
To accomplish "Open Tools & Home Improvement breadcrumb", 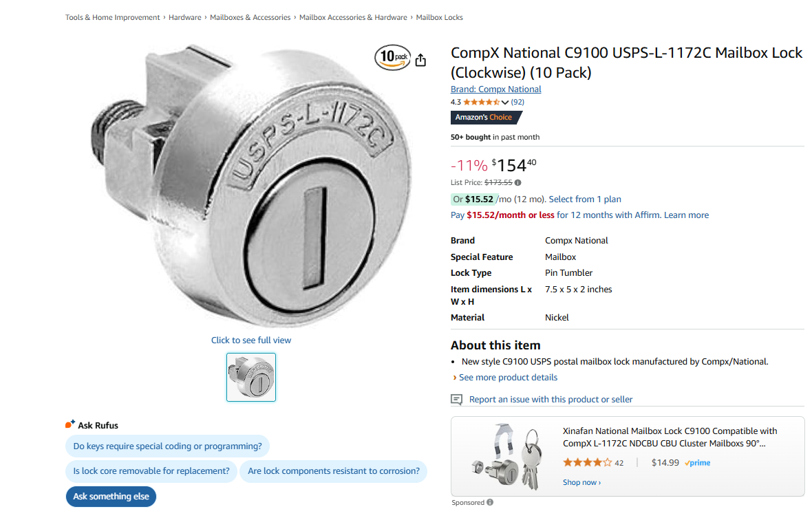I will pyautogui.click(x=113, y=17).
